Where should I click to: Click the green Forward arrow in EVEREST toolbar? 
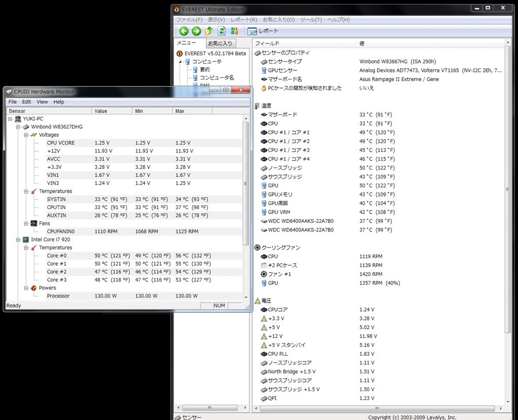tap(196, 31)
